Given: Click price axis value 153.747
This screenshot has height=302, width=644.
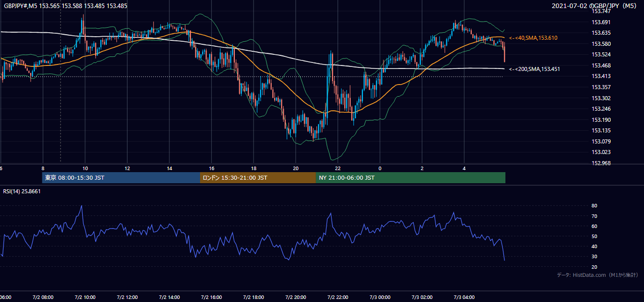Looking at the screenshot, I should [601, 11].
